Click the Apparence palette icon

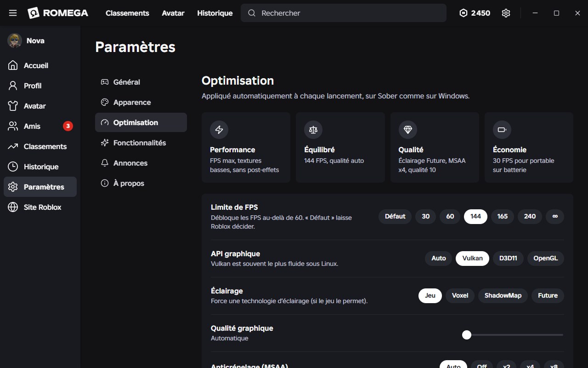pyautogui.click(x=105, y=102)
